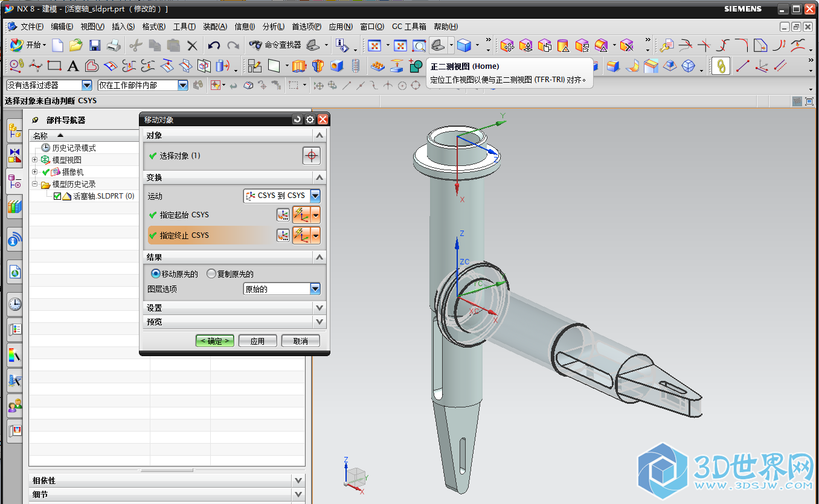Click the Extrude feature icon

(300, 66)
